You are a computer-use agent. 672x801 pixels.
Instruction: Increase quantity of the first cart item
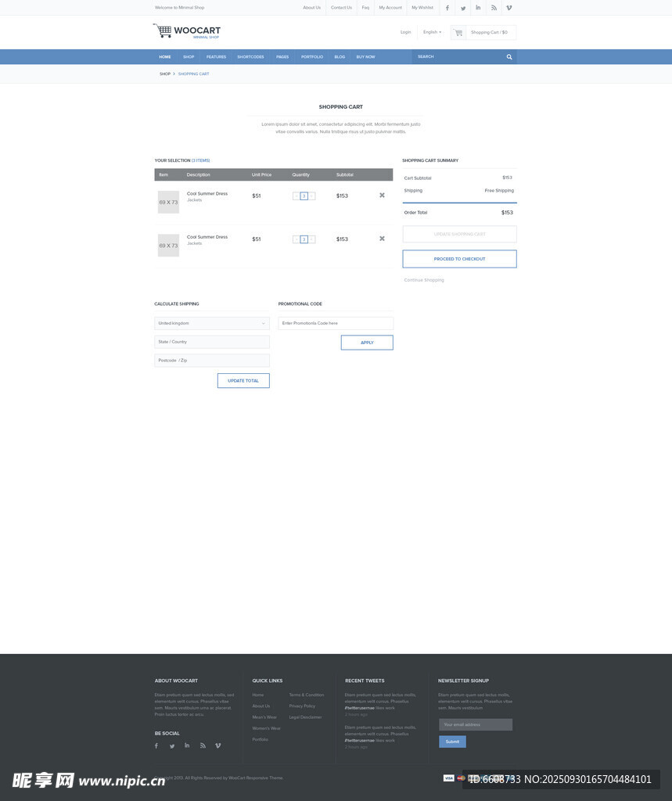point(312,196)
